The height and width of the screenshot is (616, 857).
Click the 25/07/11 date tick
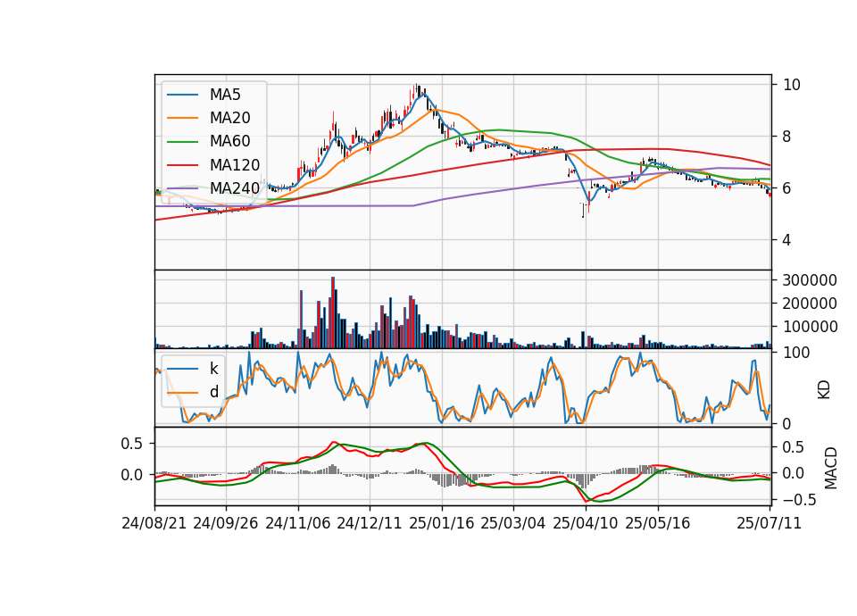[x=770, y=523]
